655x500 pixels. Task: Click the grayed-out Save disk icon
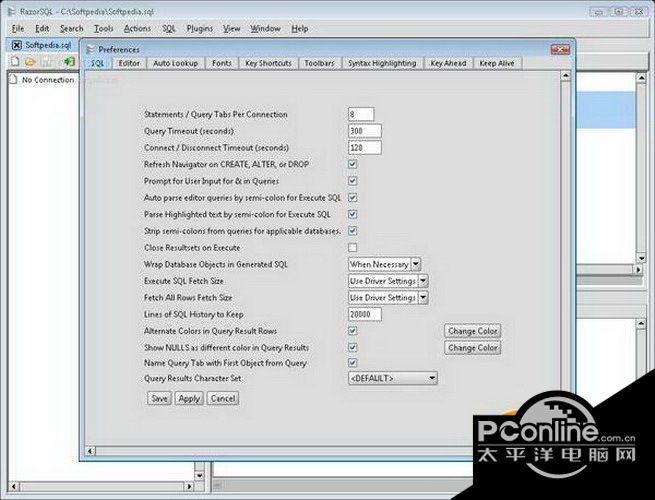[46, 62]
